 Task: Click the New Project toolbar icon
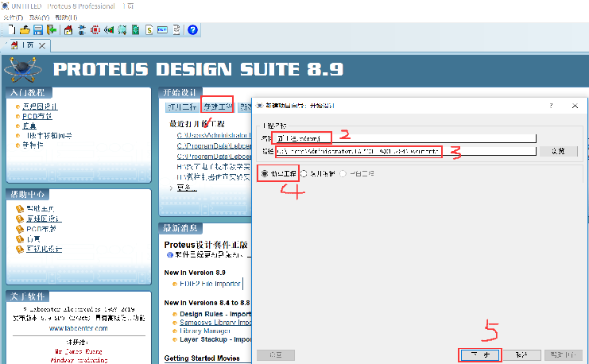(11, 29)
